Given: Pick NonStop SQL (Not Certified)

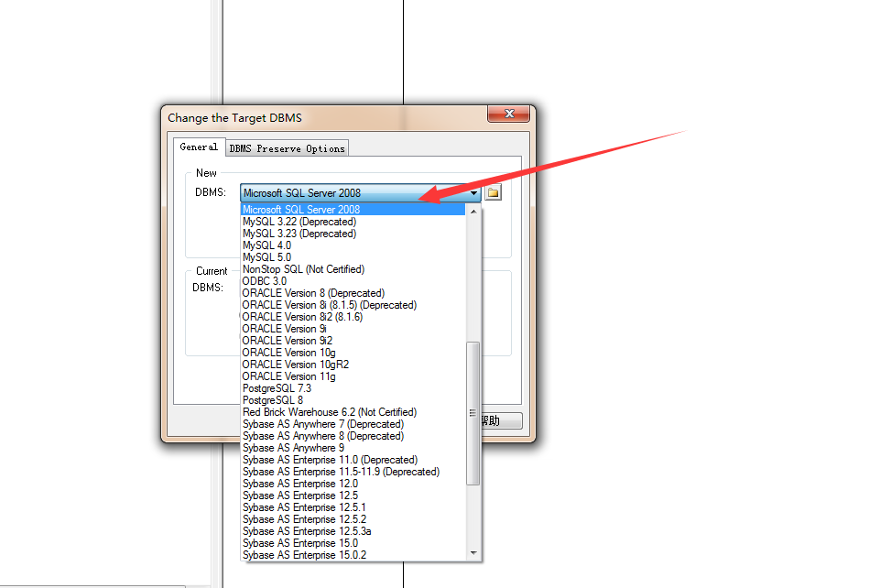Looking at the screenshot, I should pyautogui.click(x=353, y=269).
